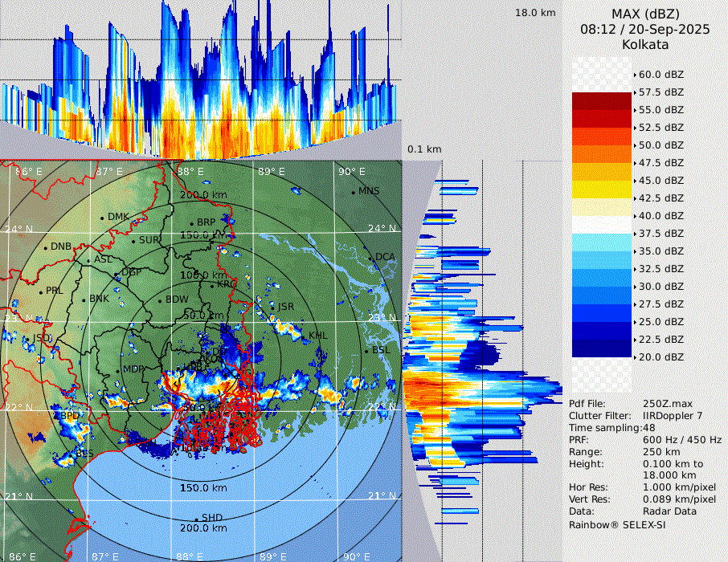Screen dimensions: 728x562
Task: Select the DCA station marker
Action: 371,258
